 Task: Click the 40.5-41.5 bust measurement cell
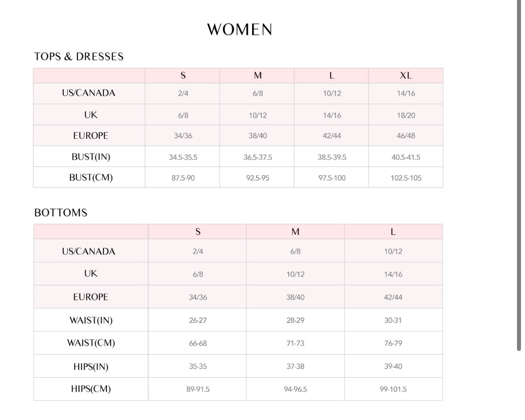[x=406, y=157]
